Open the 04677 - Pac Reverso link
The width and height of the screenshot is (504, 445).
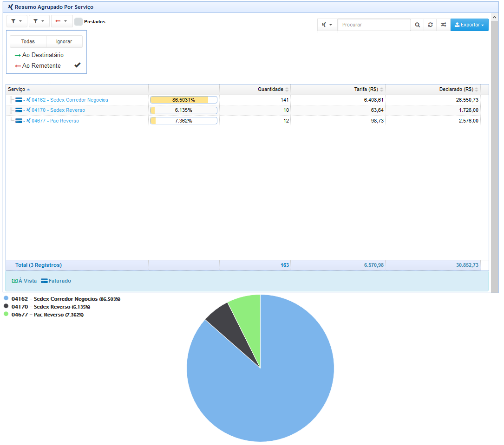click(x=55, y=121)
